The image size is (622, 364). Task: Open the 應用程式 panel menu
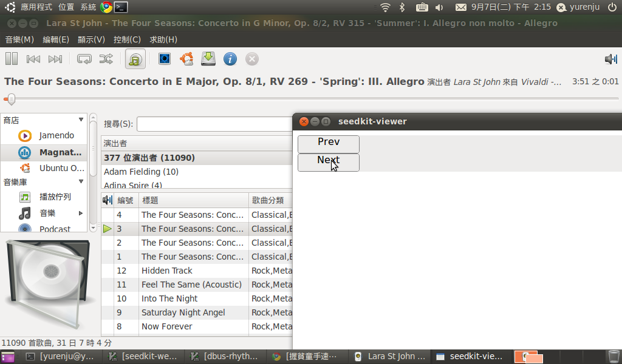pos(36,7)
